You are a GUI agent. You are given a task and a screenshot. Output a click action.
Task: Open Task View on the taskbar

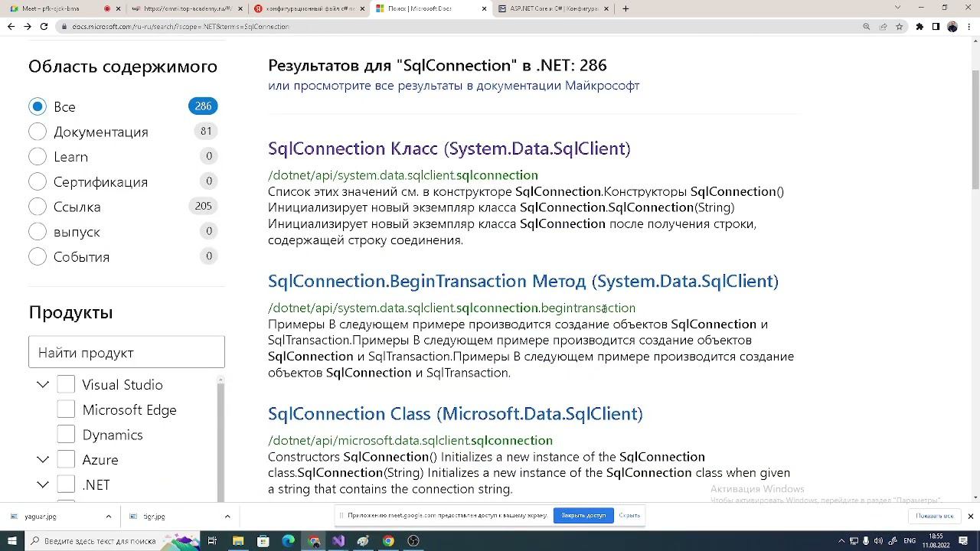click(x=212, y=541)
